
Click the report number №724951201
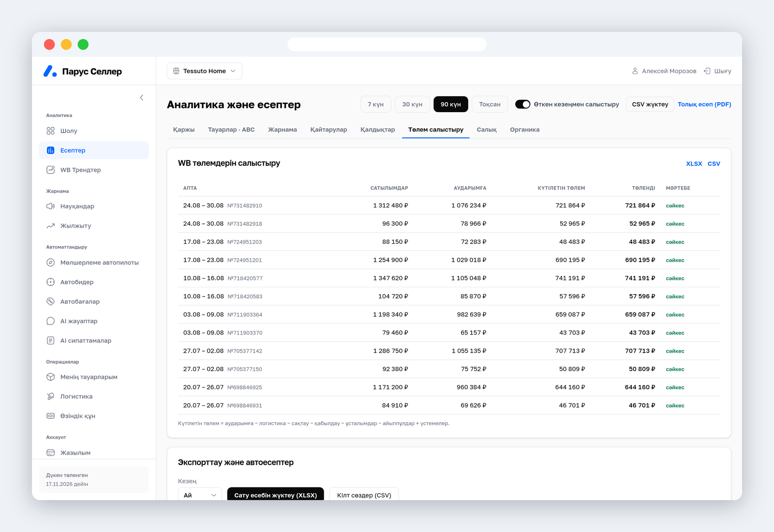(245, 260)
